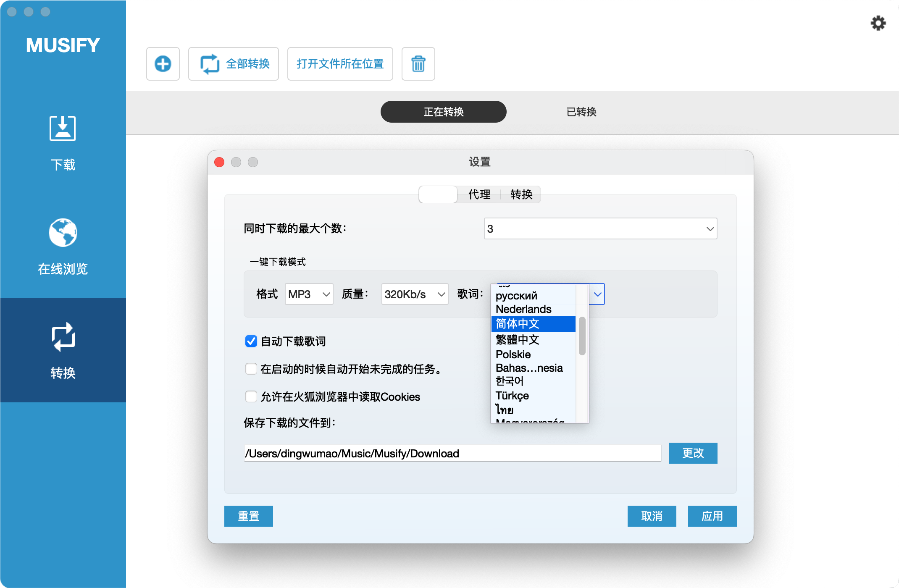
Task: Uncheck 自动下载歌词 checkbox
Action: coord(251,341)
